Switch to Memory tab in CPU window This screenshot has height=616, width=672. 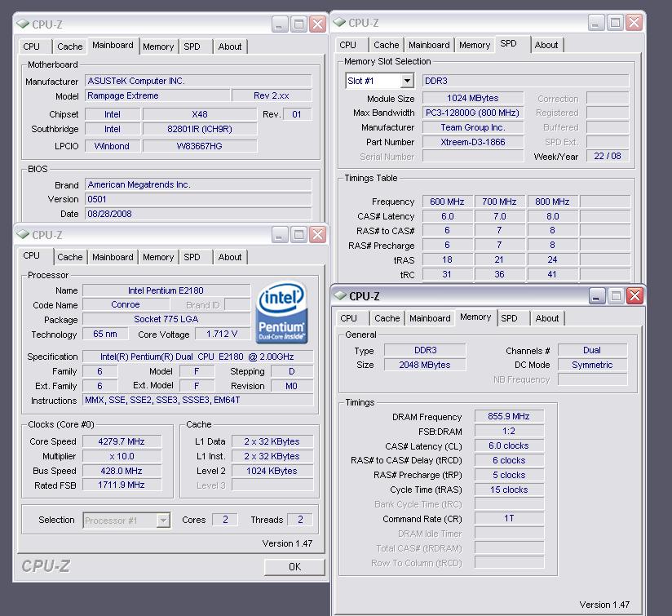click(x=158, y=257)
